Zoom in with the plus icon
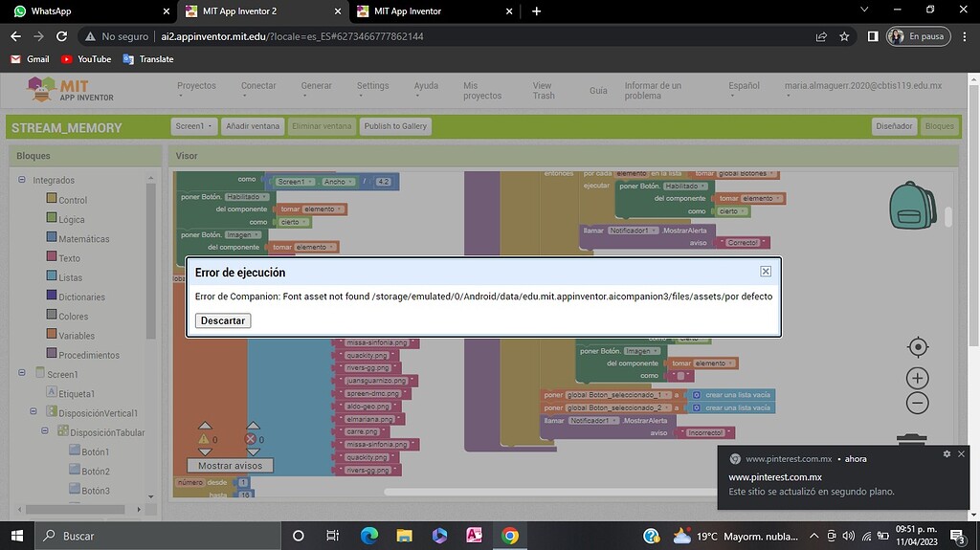 pyautogui.click(x=917, y=378)
